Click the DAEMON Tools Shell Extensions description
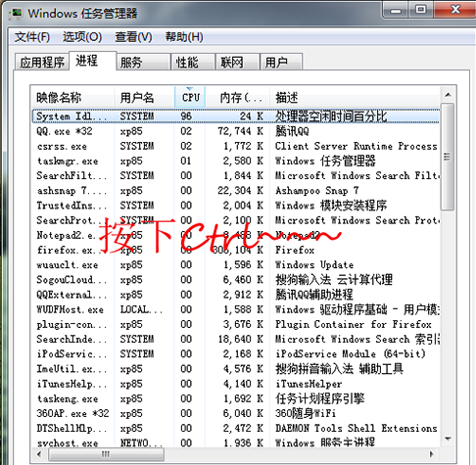 point(357,429)
